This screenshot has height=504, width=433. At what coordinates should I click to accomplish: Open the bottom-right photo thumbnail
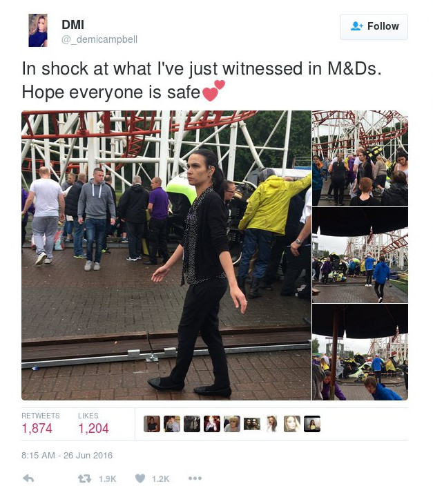(360, 352)
